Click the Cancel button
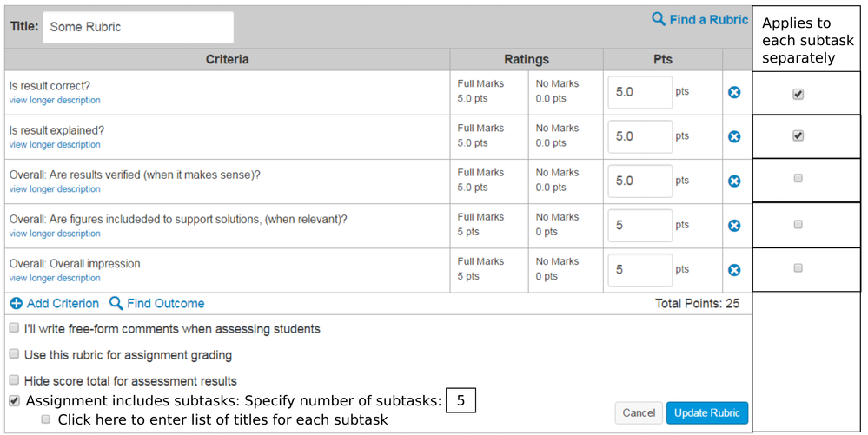The image size is (868, 435). point(638,413)
